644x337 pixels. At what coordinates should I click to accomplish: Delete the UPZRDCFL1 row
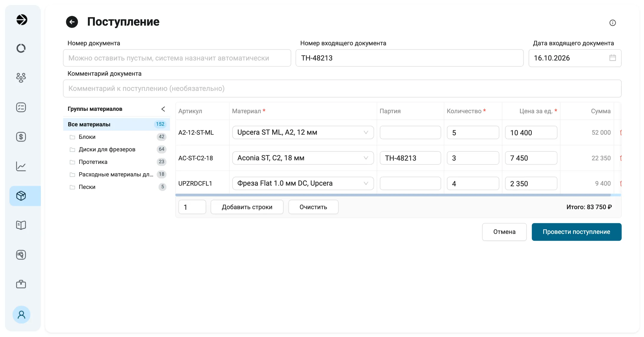click(621, 184)
